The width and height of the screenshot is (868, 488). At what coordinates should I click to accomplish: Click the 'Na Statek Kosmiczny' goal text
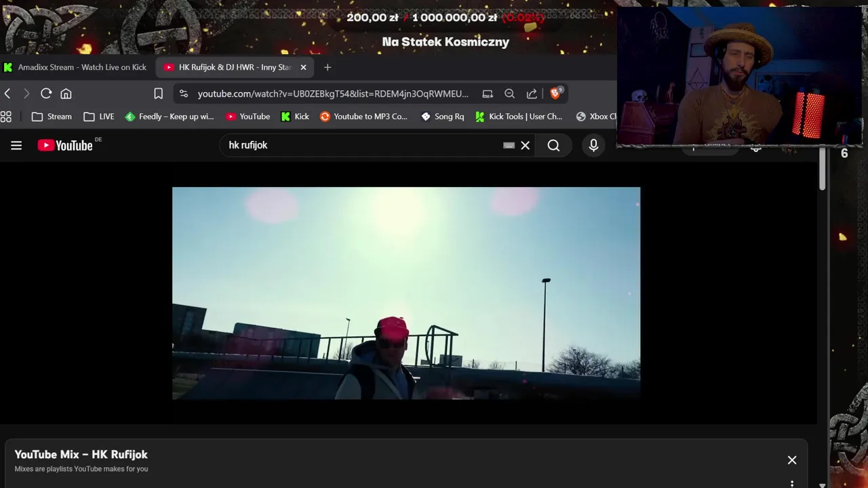click(x=446, y=42)
